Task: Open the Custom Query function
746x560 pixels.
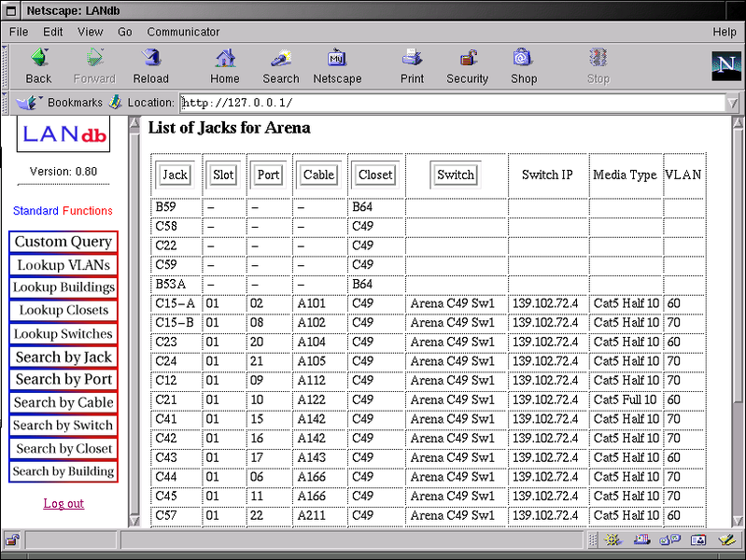Action: click(63, 242)
